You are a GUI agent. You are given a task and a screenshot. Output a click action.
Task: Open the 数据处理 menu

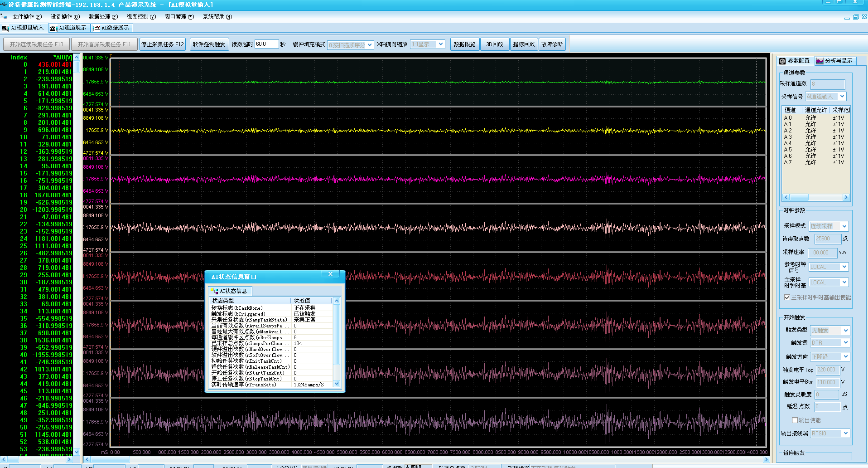pyautogui.click(x=103, y=17)
